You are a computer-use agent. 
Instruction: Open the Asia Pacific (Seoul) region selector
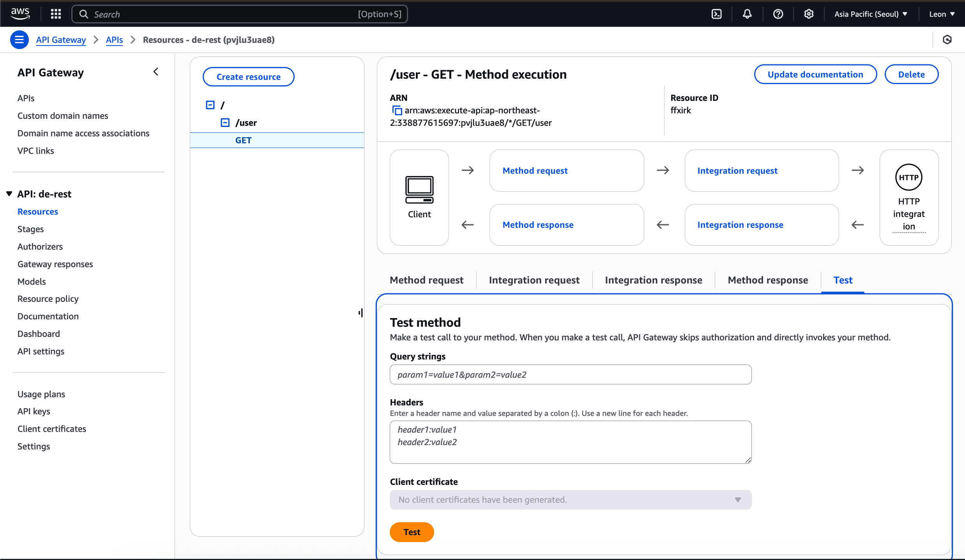pyautogui.click(x=871, y=14)
